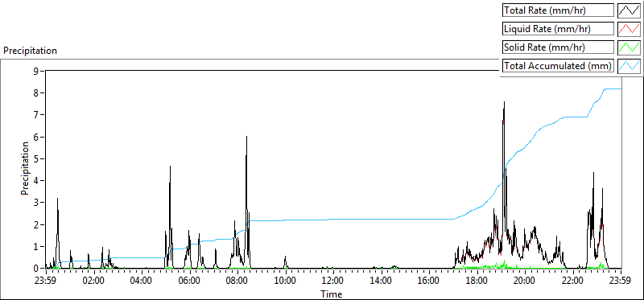Click the Liquid Rate red line swatch
The height and width of the screenshot is (300, 644).
pos(629,29)
